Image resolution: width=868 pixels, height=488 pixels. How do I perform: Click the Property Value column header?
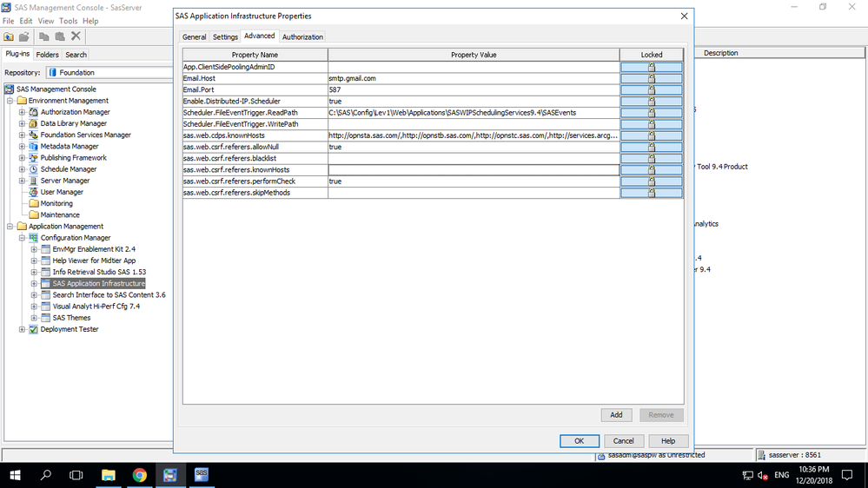pyautogui.click(x=474, y=55)
